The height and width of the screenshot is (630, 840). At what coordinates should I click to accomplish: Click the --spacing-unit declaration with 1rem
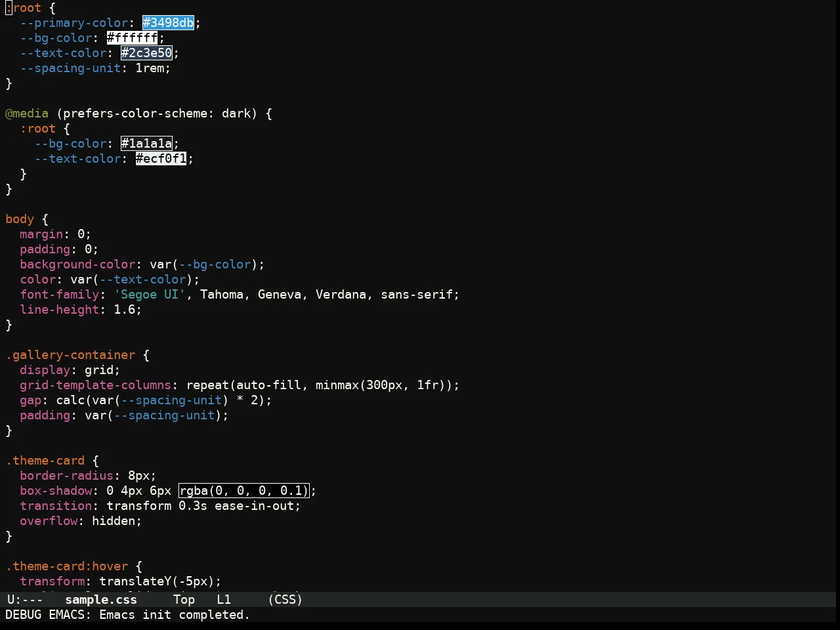95,68
